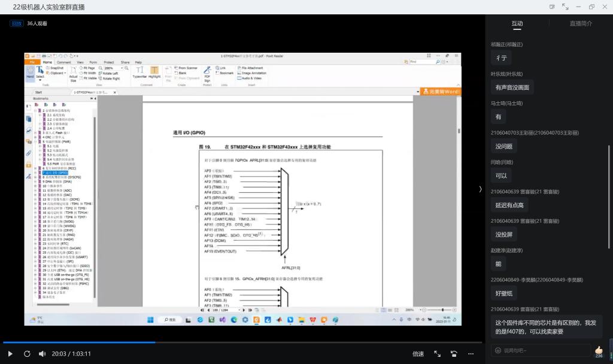Click the thumbs-up like icon
This screenshot has height=364, width=613.
click(599, 350)
